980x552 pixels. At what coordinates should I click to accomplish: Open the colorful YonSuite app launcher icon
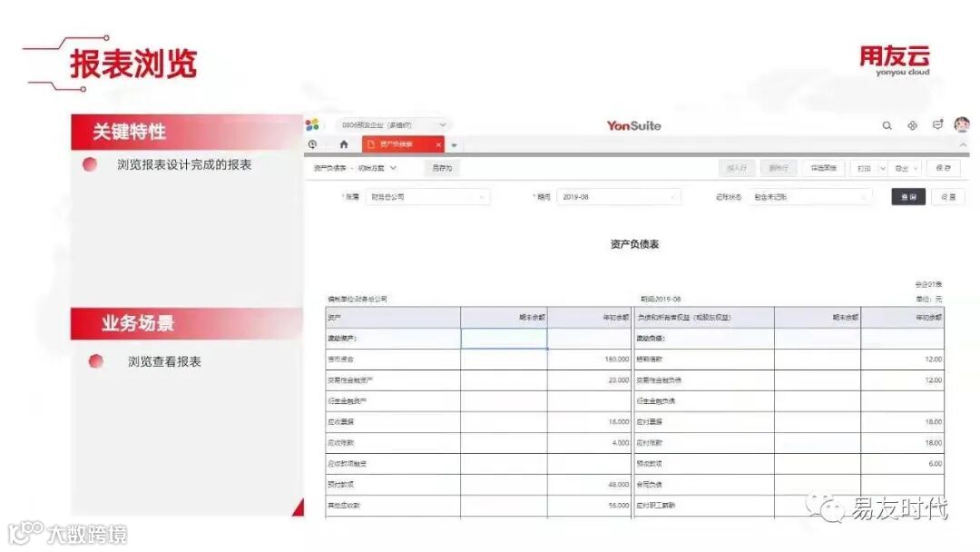coord(312,125)
